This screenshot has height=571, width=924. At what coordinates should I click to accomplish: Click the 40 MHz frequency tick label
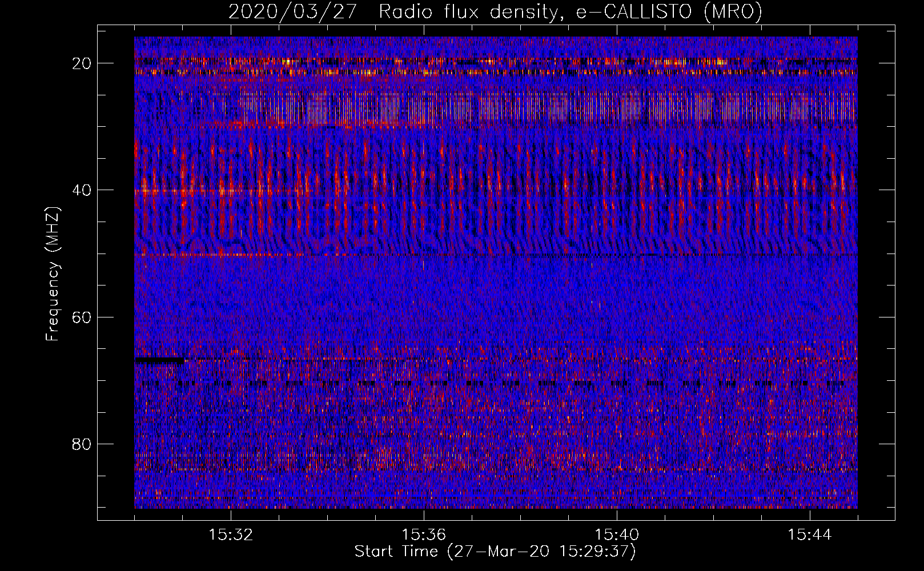coord(82,190)
